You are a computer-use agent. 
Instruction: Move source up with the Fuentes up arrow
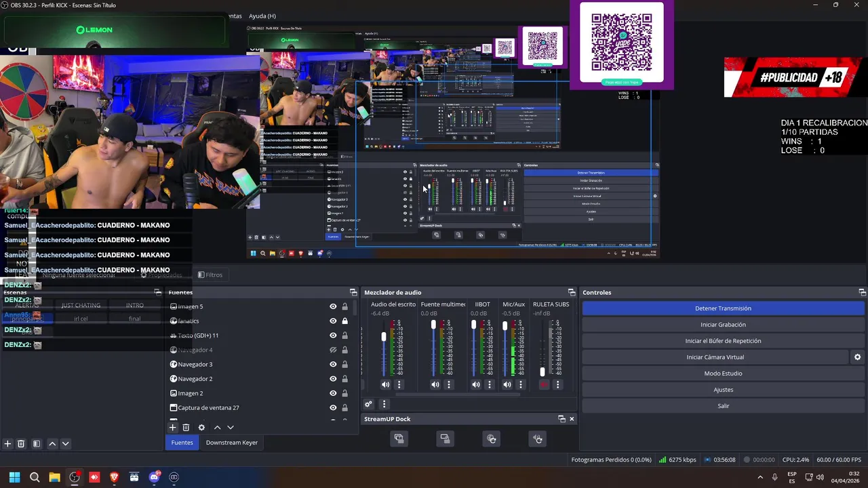(x=217, y=428)
